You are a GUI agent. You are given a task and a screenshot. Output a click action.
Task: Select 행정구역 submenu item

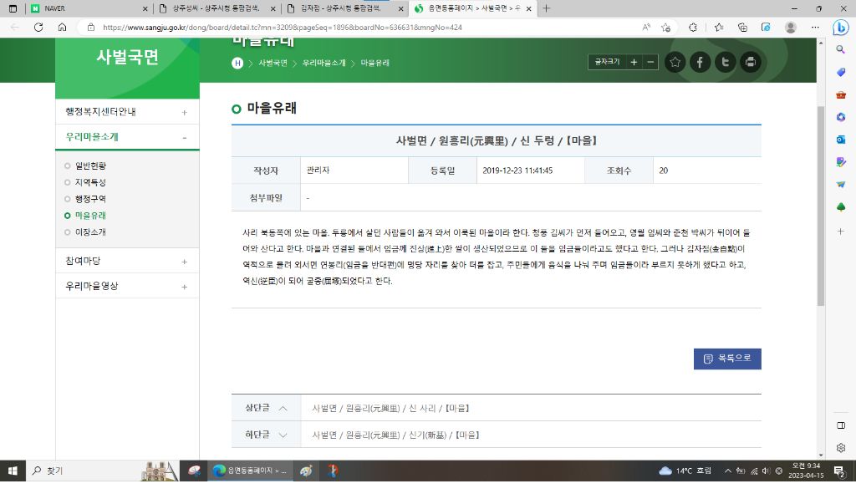pyautogui.click(x=90, y=199)
